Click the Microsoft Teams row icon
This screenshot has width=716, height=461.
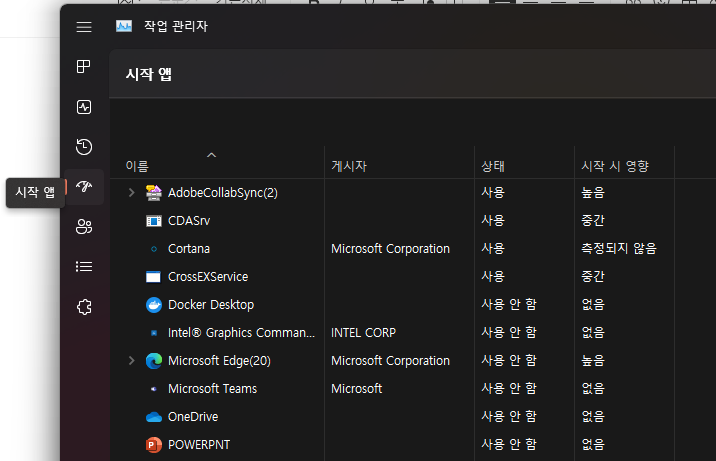(154, 389)
